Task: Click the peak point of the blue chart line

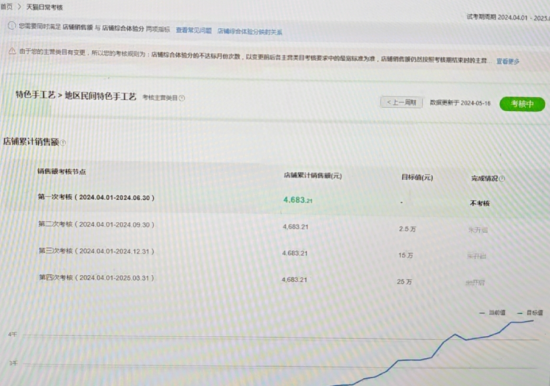Action: coord(533,320)
